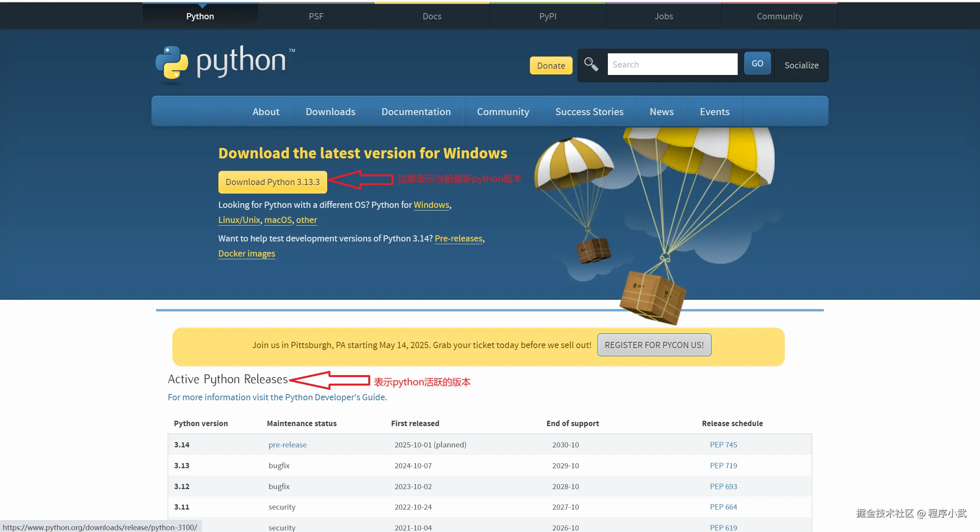Click Download Python 3.13.3 button
The height and width of the screenshot is (532, 980).
[x=272, y=182]
